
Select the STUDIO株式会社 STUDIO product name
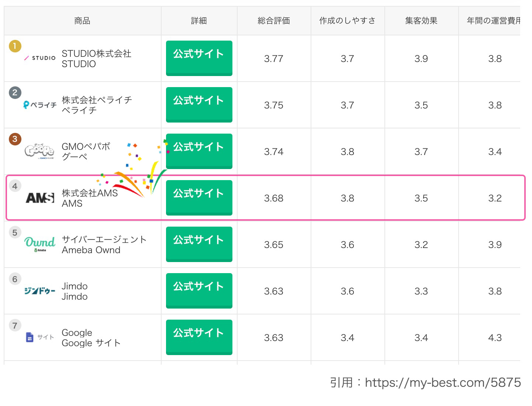click(x=97, y=59)
